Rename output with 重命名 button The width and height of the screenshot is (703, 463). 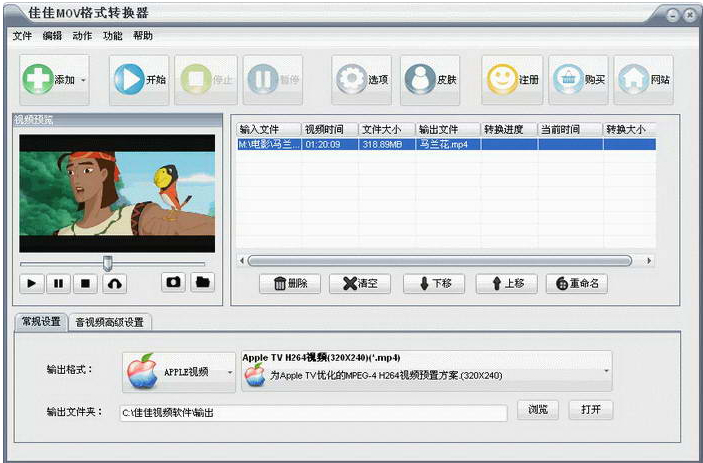(x=577, y=283)
